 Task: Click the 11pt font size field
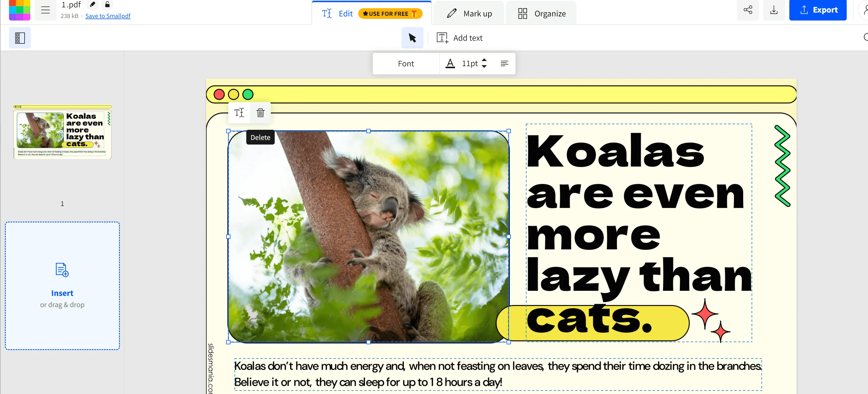(x=470, y=63)
